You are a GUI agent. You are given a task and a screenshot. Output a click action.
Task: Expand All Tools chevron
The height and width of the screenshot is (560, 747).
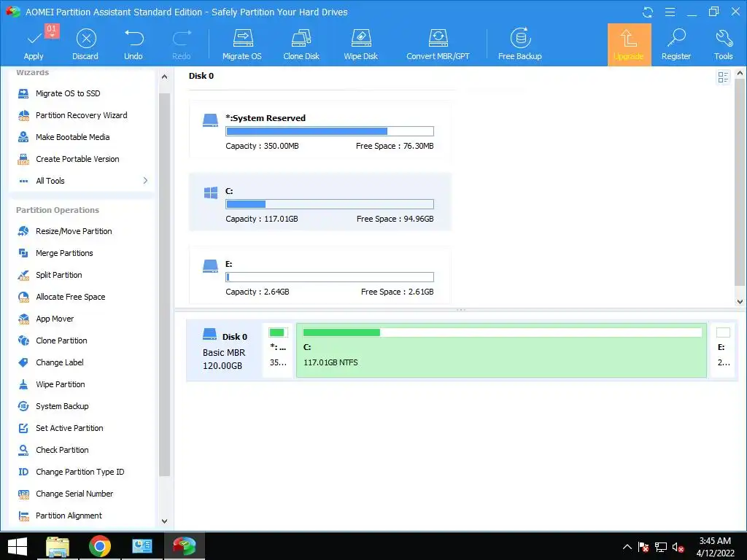(x=145, y=181)
